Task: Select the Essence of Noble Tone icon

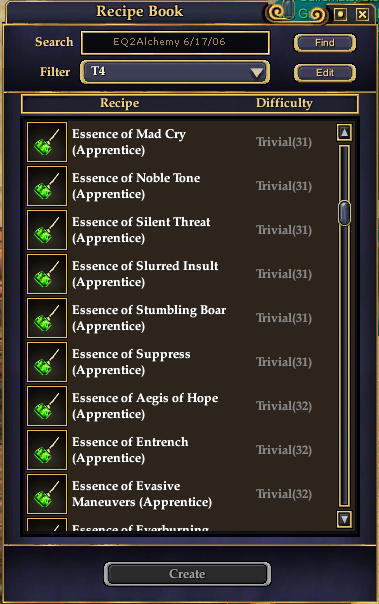Action: coord(47,186)
